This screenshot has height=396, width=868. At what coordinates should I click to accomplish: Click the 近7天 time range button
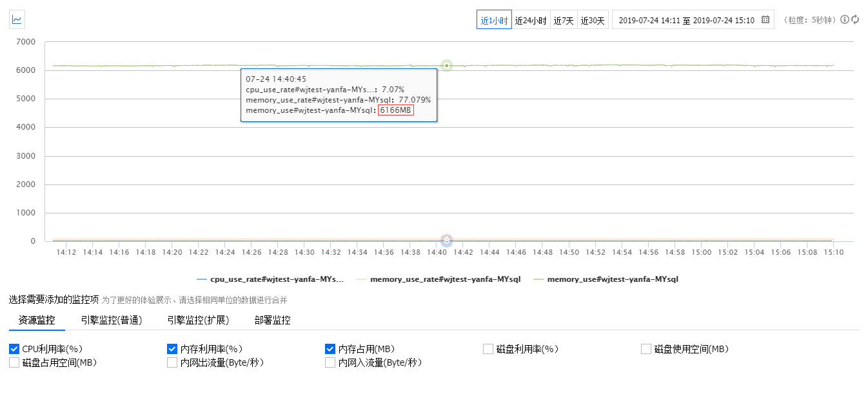coord(563,20)
